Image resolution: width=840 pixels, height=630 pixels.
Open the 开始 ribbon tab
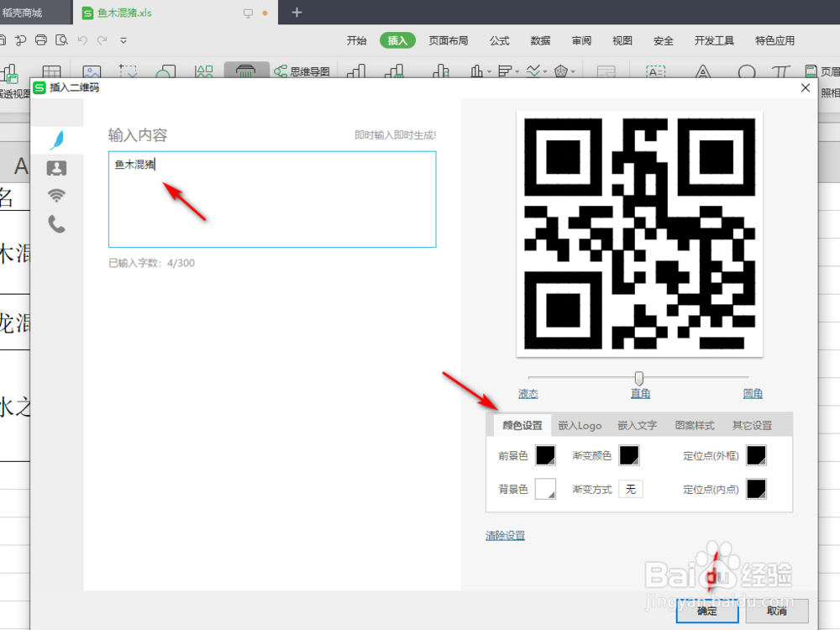click(356, 40)
